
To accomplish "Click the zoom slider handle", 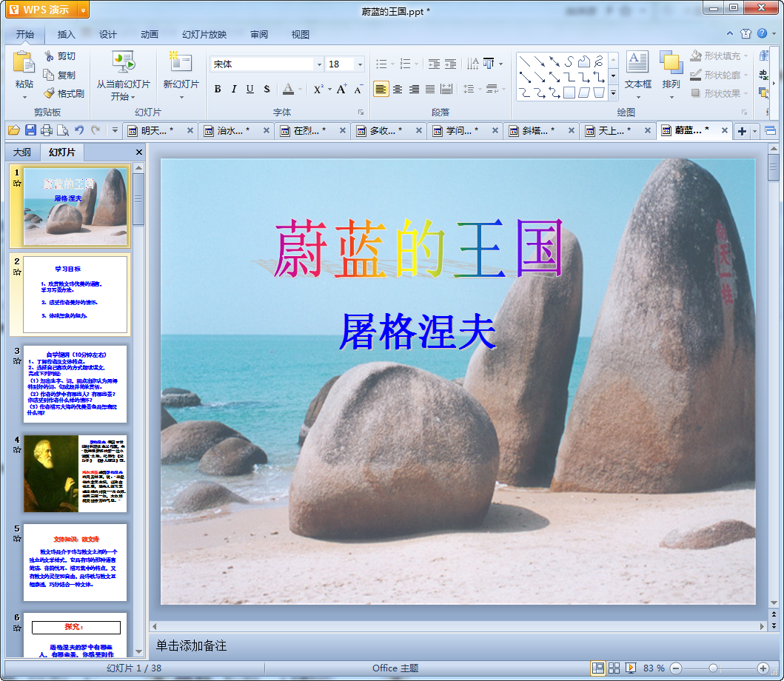I will [713, 668].
